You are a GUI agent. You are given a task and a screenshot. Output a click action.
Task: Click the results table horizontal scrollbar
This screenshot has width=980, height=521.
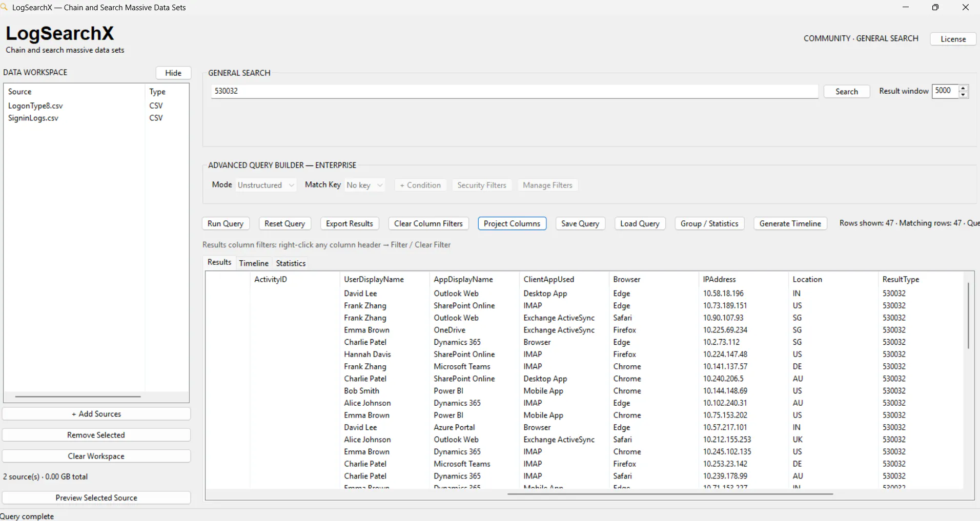670,494
